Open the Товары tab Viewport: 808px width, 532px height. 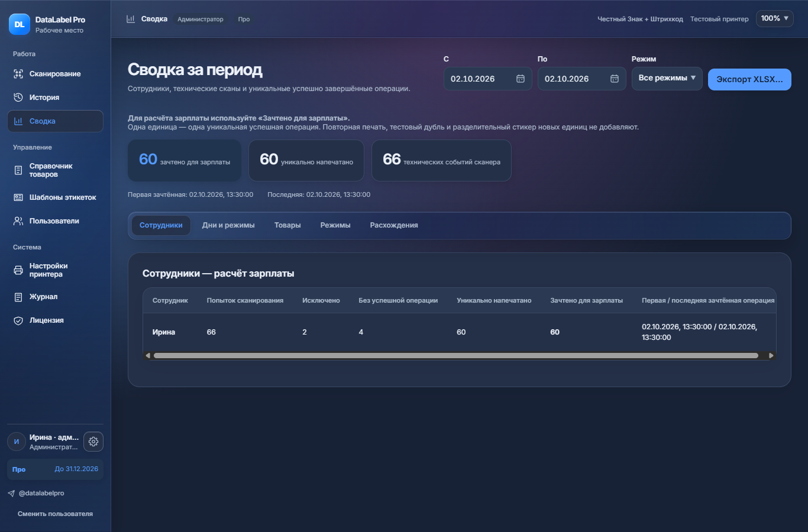click(x=287, y=225)
